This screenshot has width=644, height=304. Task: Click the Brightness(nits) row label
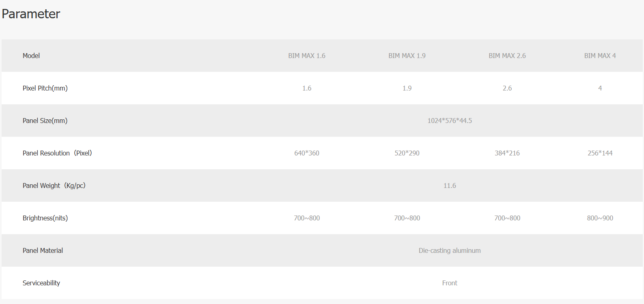(45, 218)
